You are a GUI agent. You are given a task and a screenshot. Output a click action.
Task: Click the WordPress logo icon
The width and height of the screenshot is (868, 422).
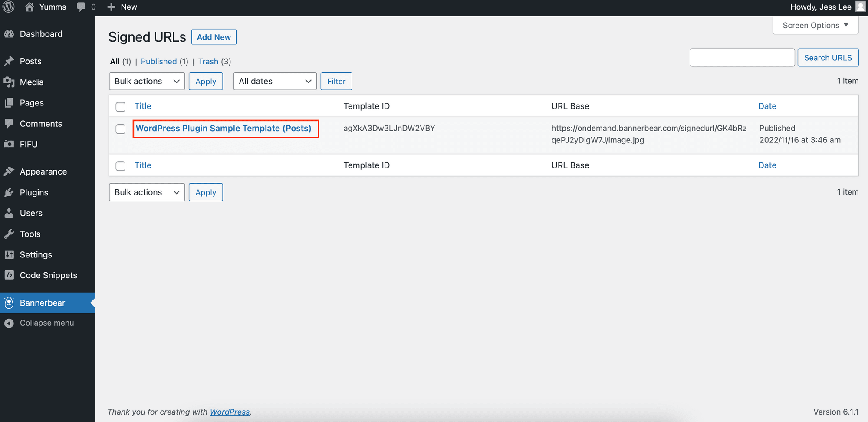click(9, 7)
